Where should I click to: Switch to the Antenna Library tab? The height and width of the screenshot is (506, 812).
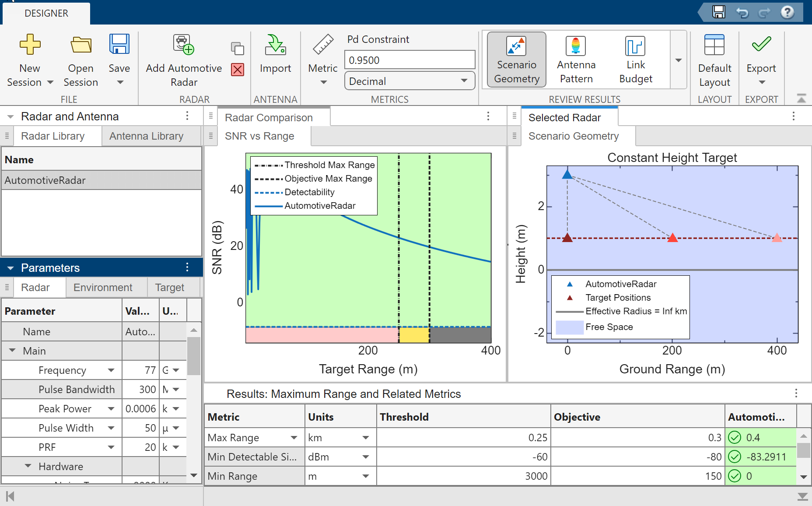click(146, 136)
